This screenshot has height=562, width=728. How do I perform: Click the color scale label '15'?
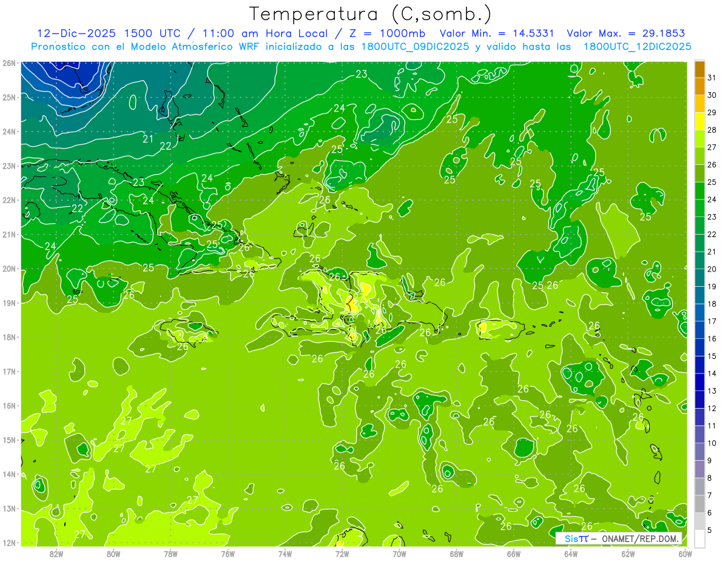712,356
